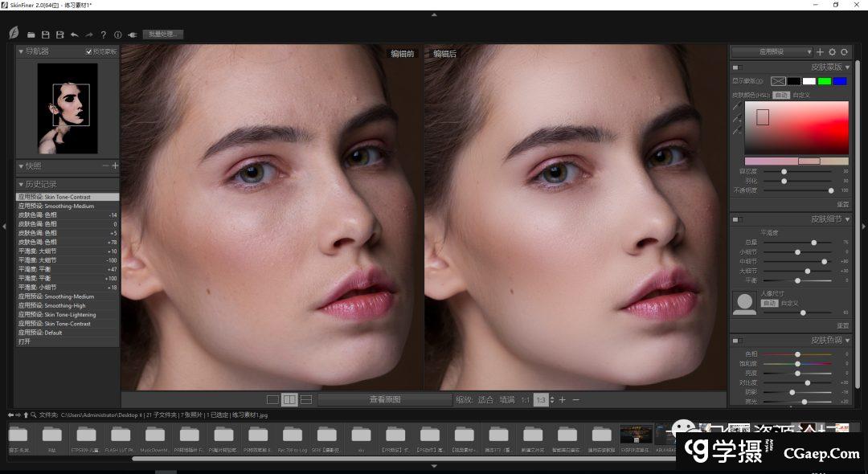
Task: Collapse the 导航器 panel
Action: [x=21, y=51]
